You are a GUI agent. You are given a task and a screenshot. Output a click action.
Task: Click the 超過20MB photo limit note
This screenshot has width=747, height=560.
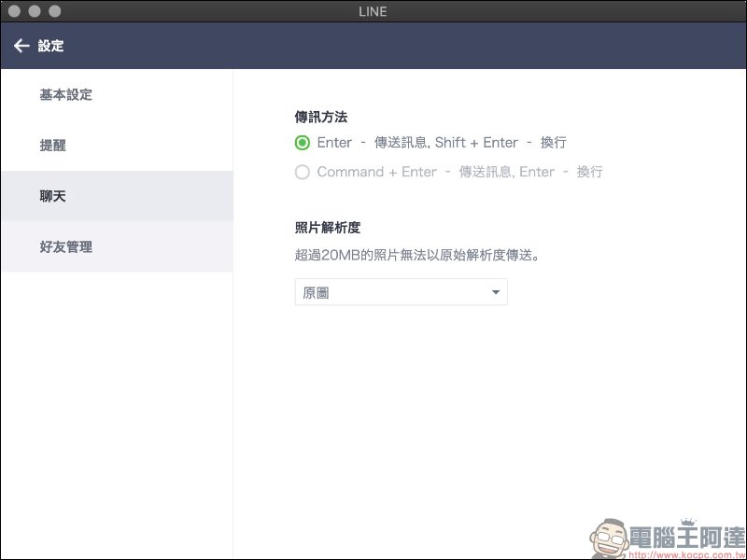(417, 255)
